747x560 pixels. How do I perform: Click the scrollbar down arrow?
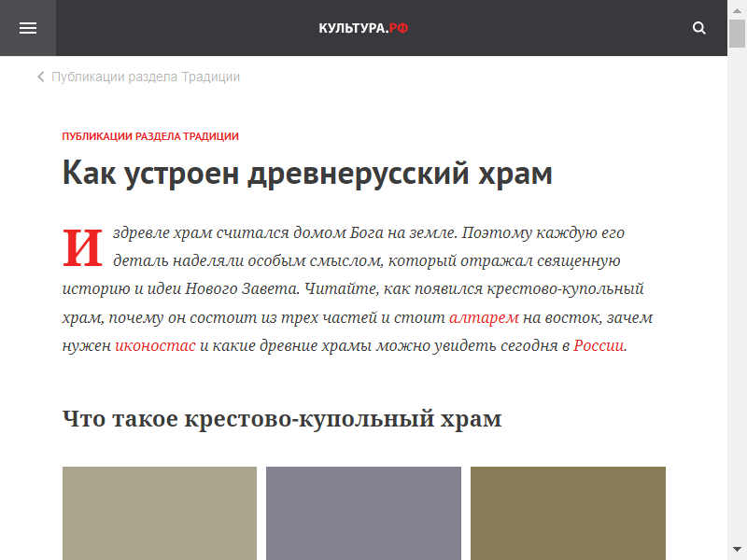click(737, 550)
